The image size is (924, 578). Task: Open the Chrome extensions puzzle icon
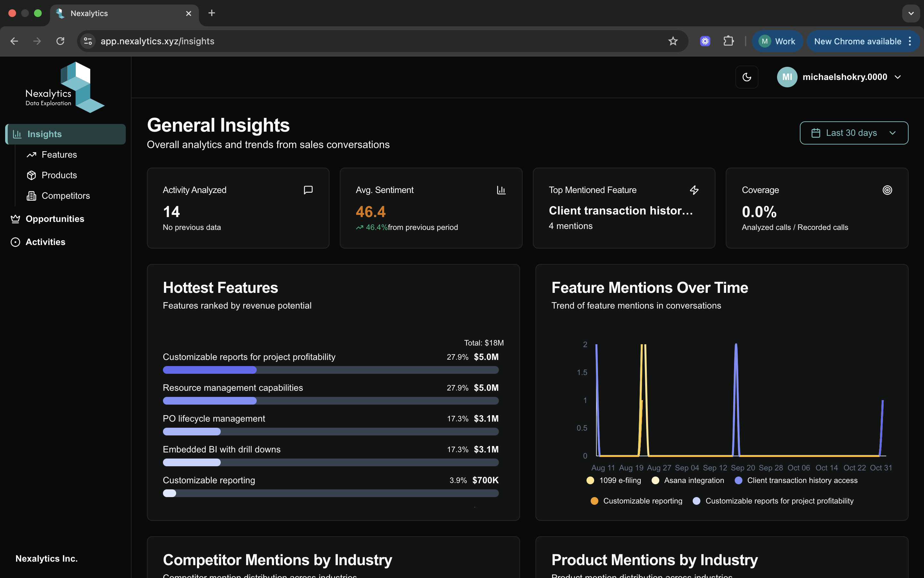coord(729,41)
